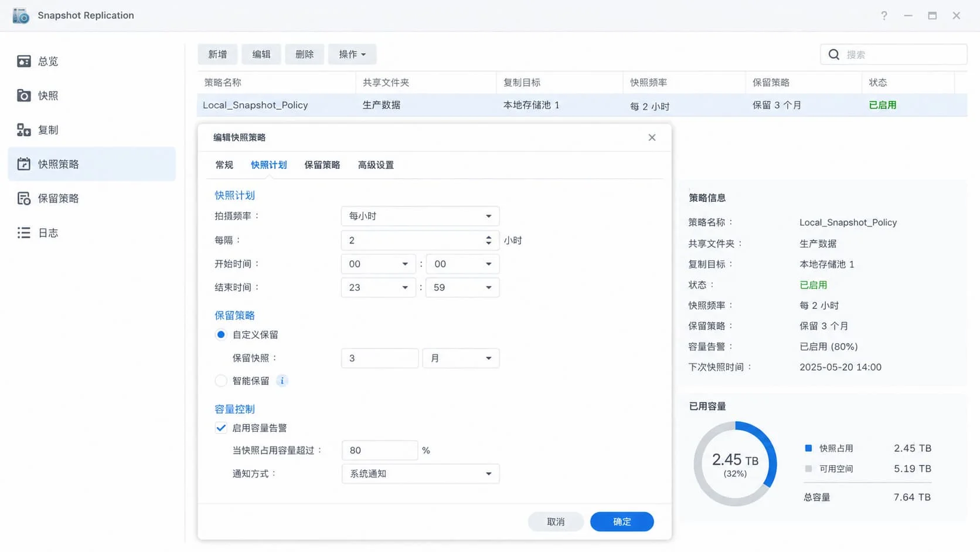Click the gray 可用空间 legend swatch
This screenshot has width=980, height=552.
click(x=808, y=469)
